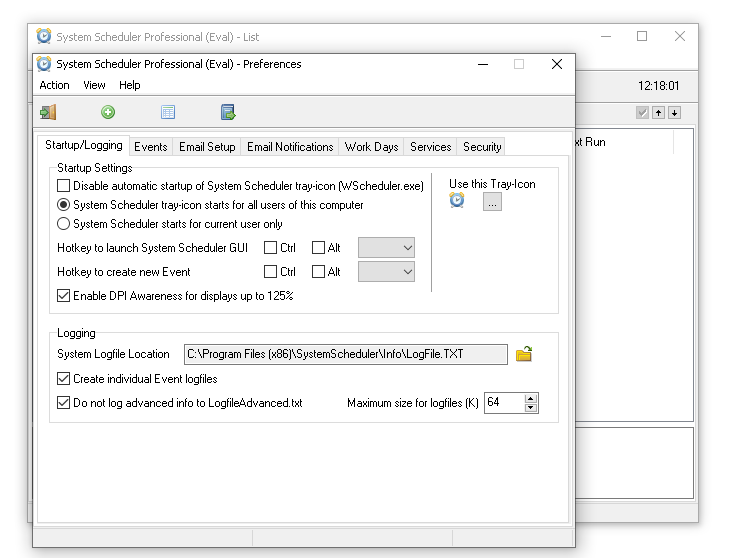This screenshot has height=558, width=732.
Task: Click the Use this Tray-Icon label
Action: [492, 184]
